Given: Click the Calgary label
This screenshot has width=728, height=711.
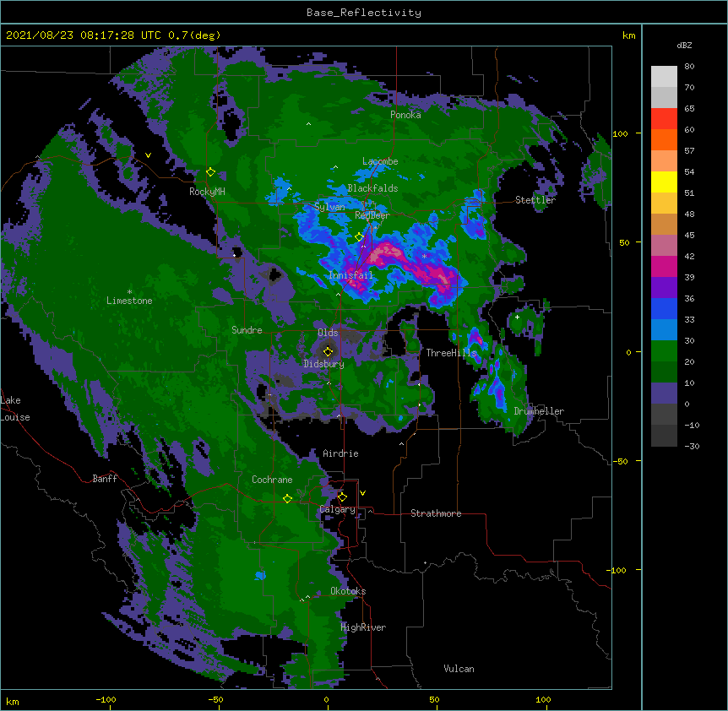Looking at the screenshot, I should coord(338,509).
